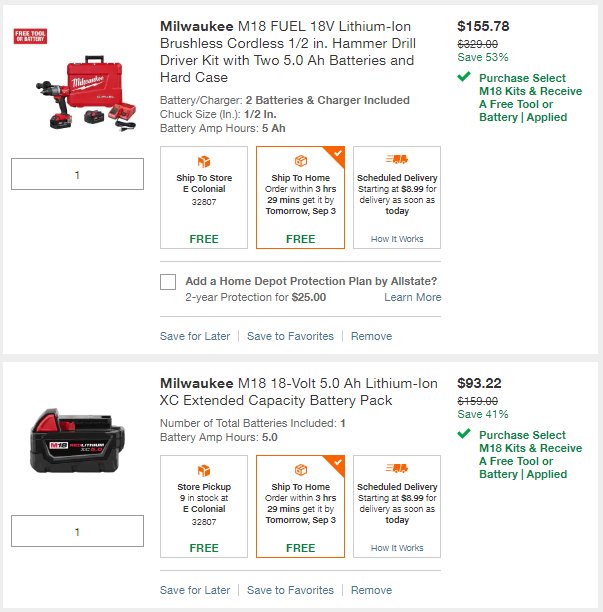Screen dimensions: 603x612
Task: Select the Store Pickup option for the battery pack
Action: coord(204,506)
